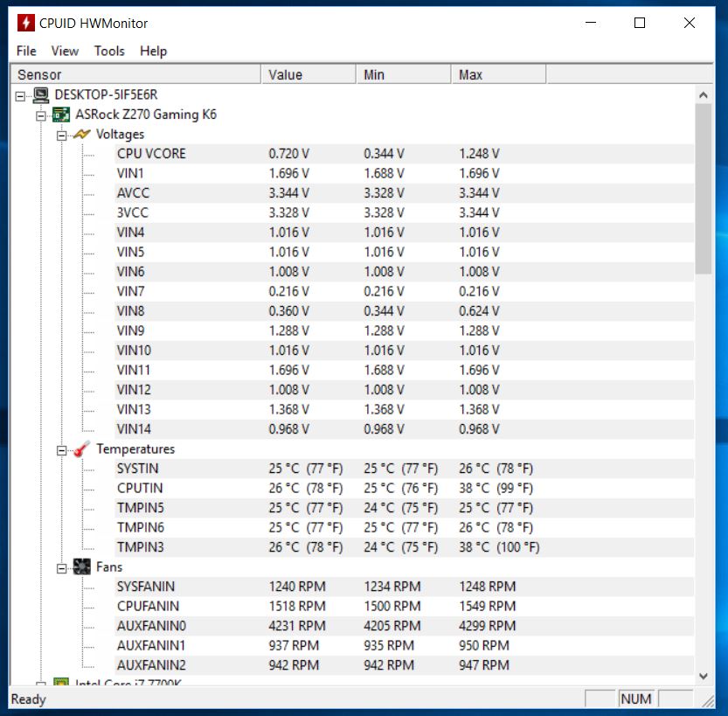
Task: Click TMPIN3 max value 38 °C (100 °F)
Action: tap(499, 547)
